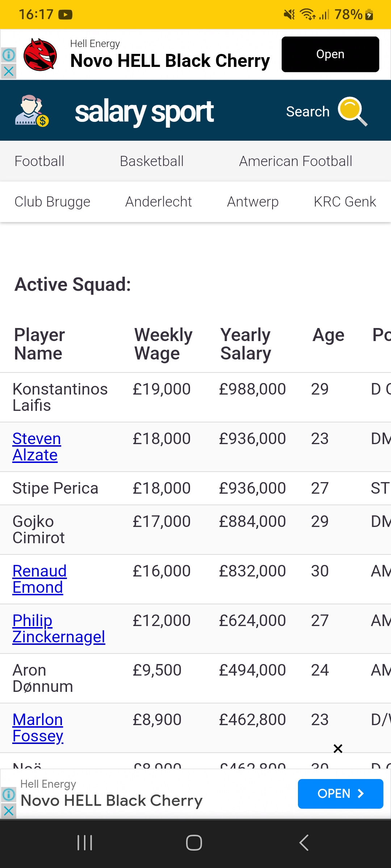The image size is (391, 868).
Task: Close the top Hell Energy ad
Action: tap(9, 71)
